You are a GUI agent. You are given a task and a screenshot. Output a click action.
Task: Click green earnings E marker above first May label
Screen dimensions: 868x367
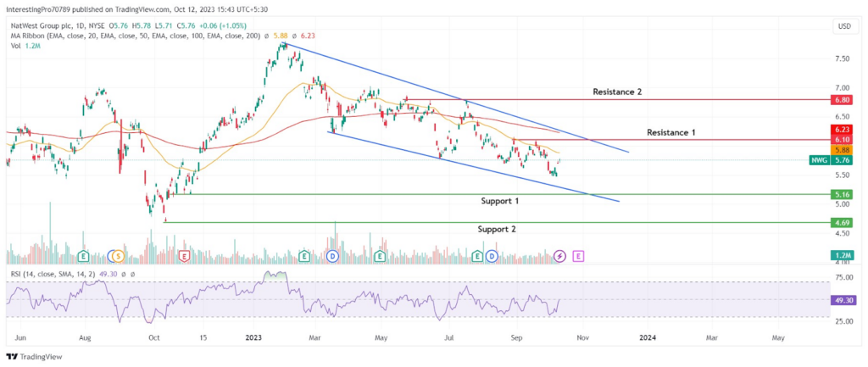click(x=380, y=256)
